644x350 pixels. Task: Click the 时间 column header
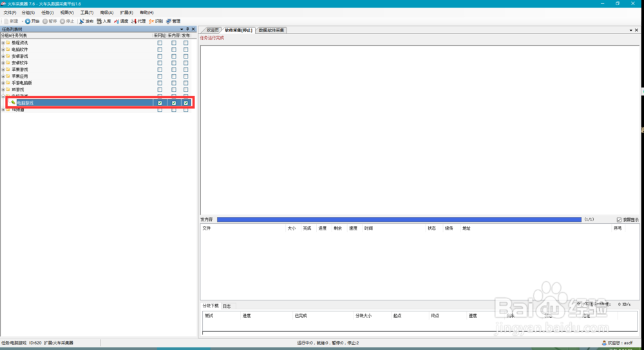(368, 228)
